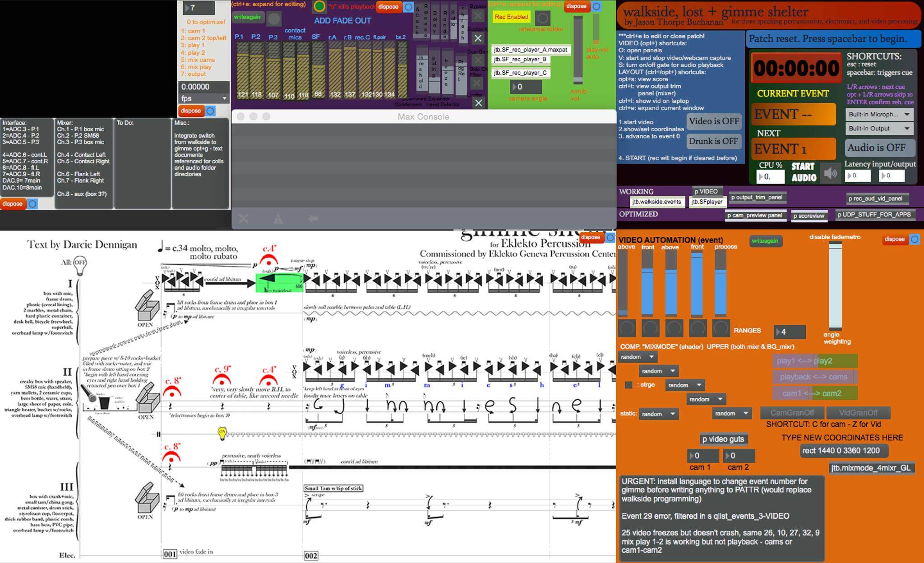Toggle the 'Drunk is OFF' switch
Image resolution: width=924 pixels, height=563 pixels.
point(714,141)
